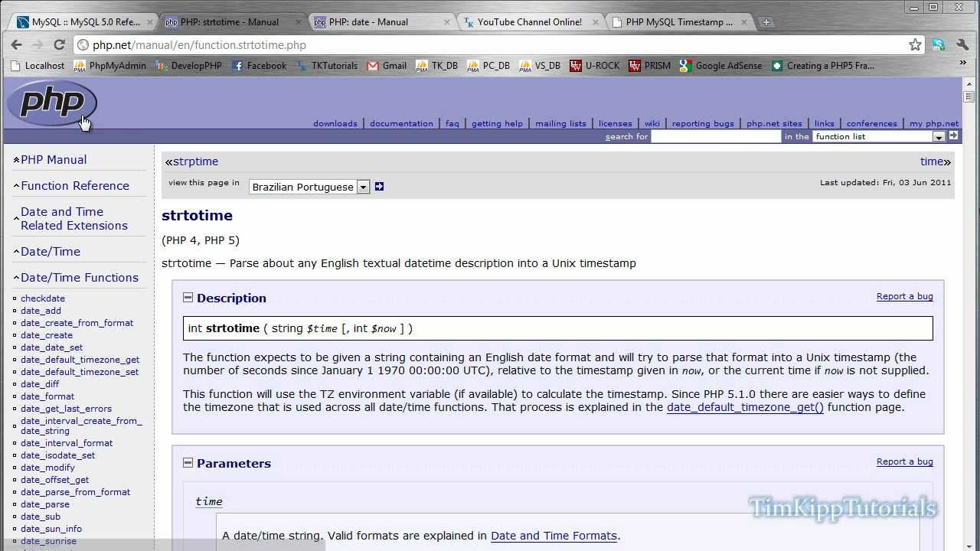Image resolution: width=980 pixels, height=551 pixels.
Task: Open the date_default_timezone_get() link
Action: click(x=745, y=407)
